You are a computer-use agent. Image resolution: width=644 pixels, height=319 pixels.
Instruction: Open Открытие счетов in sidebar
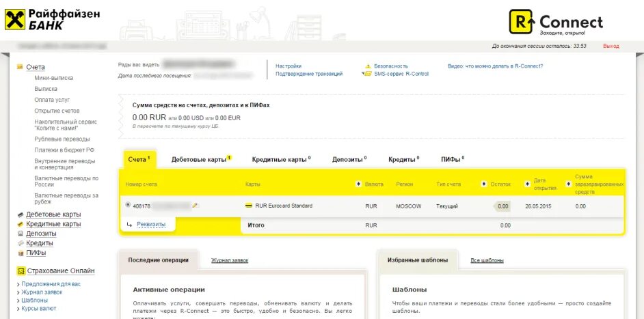click(x=57, y=111)
